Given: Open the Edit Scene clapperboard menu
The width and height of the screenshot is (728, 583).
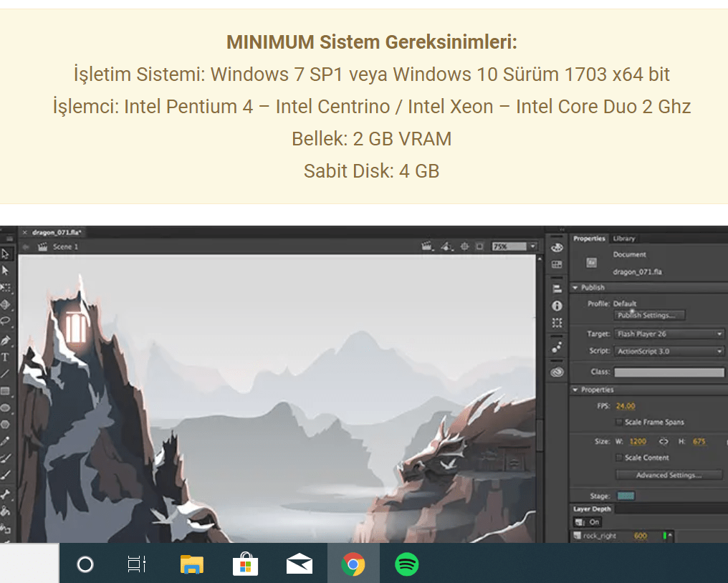Looking at the screenshot, I should [427, 246].
